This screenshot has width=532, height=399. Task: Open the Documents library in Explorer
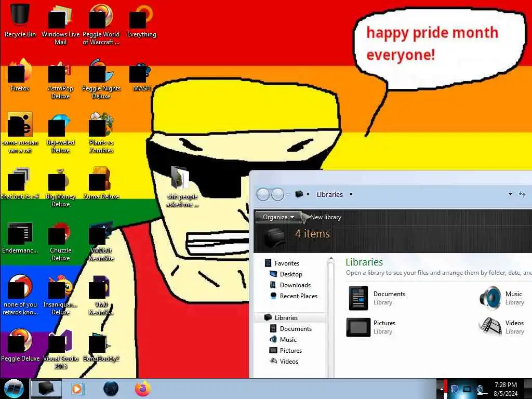point(377,298)
